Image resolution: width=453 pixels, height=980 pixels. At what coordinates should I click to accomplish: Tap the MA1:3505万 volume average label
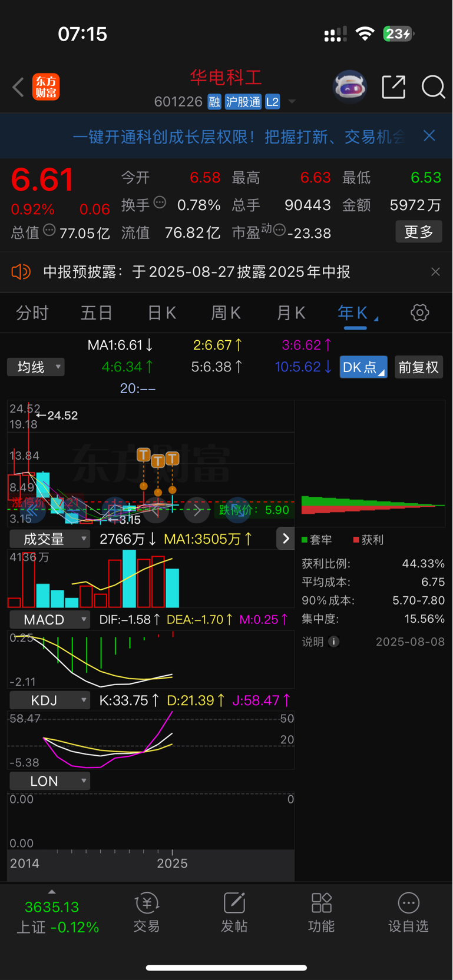[209, 539]
